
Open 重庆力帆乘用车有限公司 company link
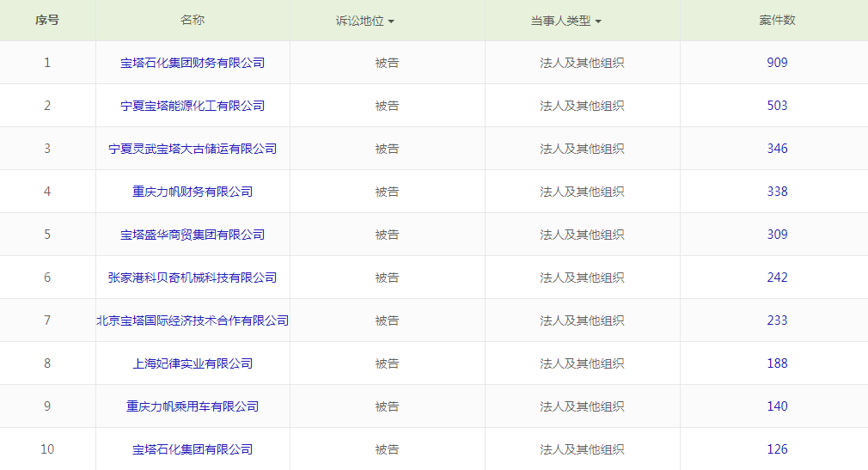pyautogui.click(x=193, y=407)
